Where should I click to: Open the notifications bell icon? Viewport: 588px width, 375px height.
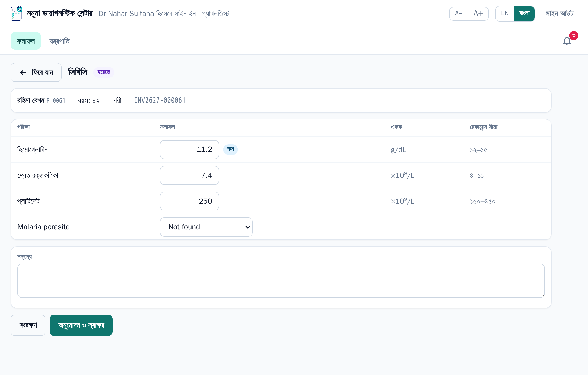click(567, 41)
